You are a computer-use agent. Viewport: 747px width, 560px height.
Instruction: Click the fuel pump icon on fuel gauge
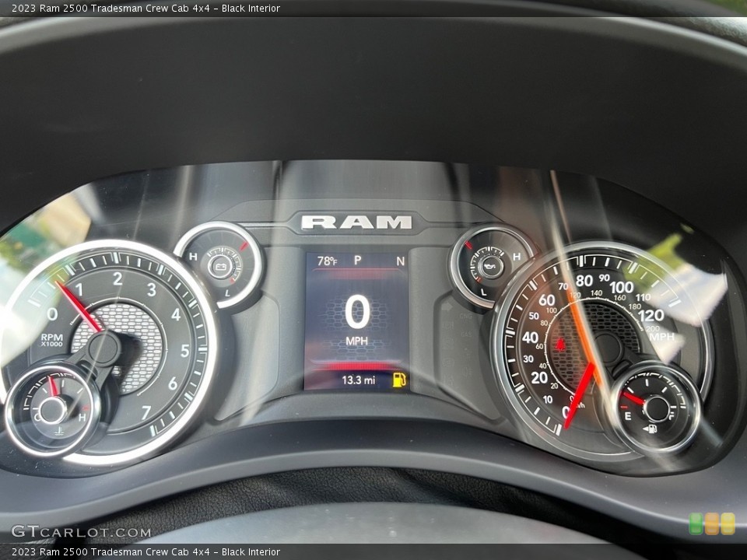651,429
